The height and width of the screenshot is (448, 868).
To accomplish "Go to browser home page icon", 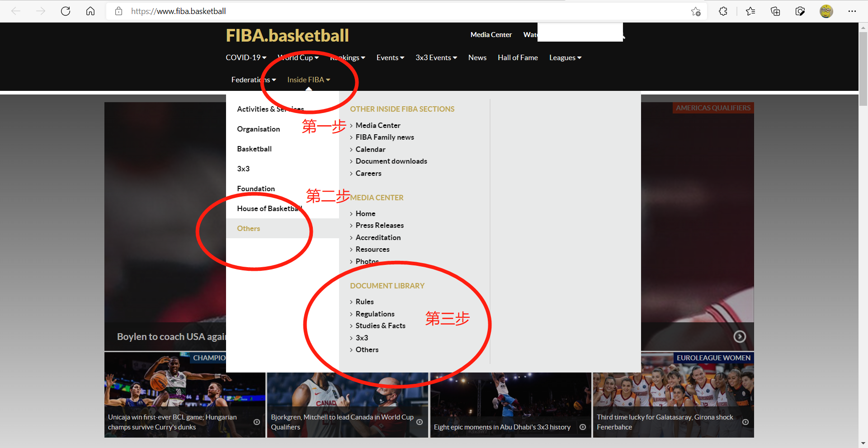I will point(90,11).
